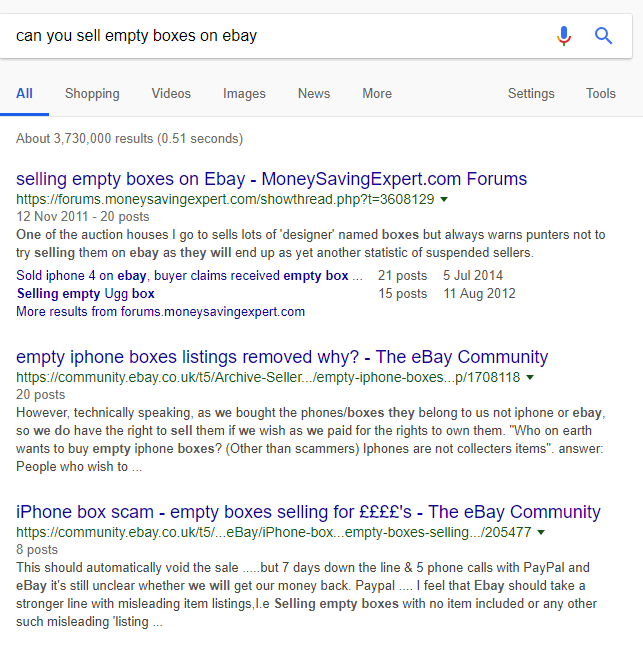Switch to the Videos tab
Viewport: 643px width, 653px height.
click(171, 93)
